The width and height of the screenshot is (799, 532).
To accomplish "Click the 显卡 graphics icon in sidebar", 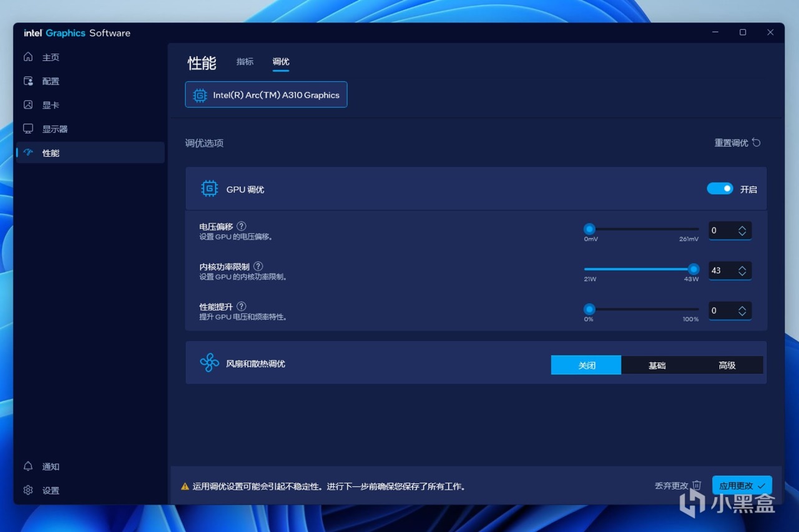I will pyautogui.click(x=28, y=105).
